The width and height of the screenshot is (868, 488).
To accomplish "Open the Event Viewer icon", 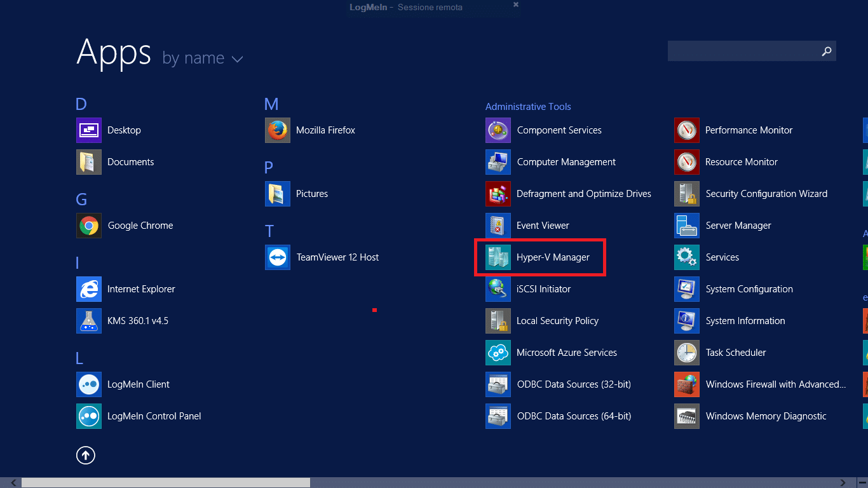I will click(x=498, y=226).
